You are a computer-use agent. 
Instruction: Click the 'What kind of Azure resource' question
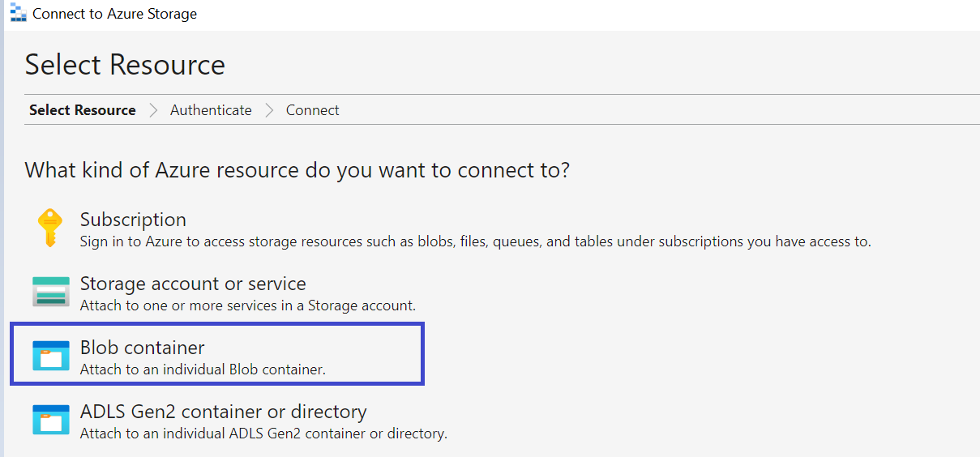[x=297, y=171]
